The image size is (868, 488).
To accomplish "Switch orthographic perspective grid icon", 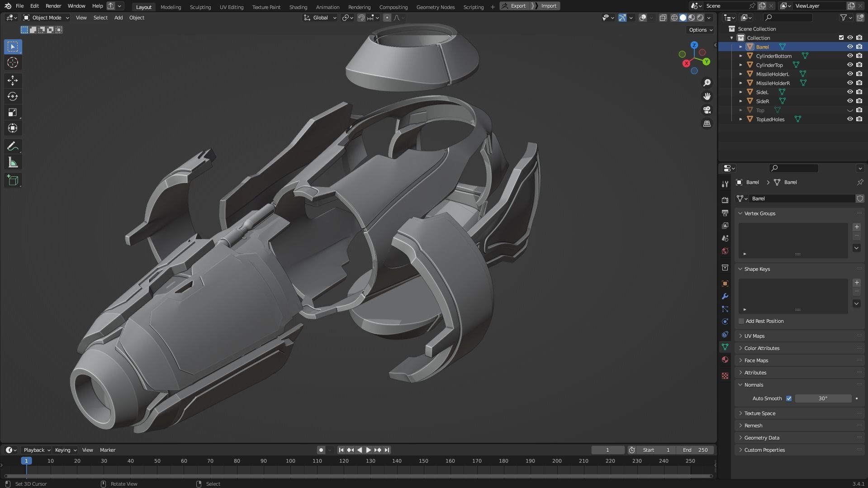I will 707,123.
